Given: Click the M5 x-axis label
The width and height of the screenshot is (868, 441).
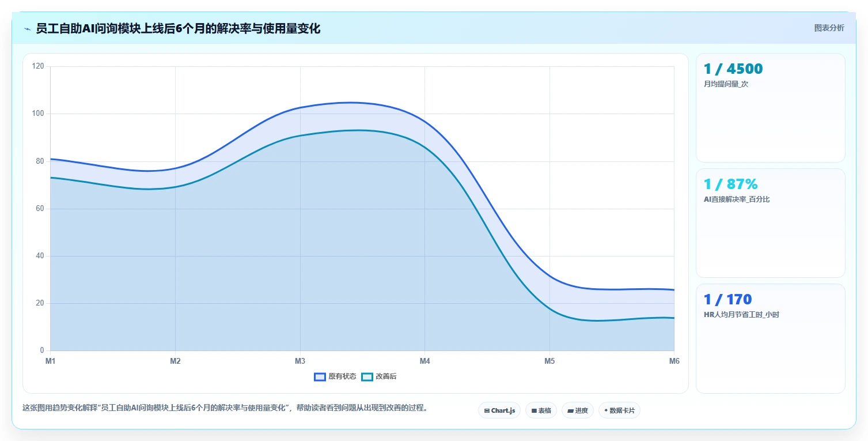Looking at the screenshot, I should [549, 361].
